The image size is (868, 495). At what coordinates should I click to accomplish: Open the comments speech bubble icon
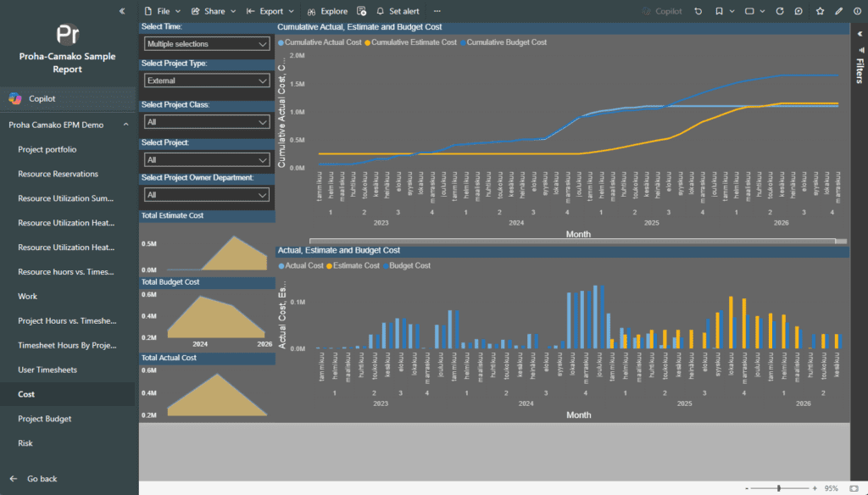tap(798, 11)
